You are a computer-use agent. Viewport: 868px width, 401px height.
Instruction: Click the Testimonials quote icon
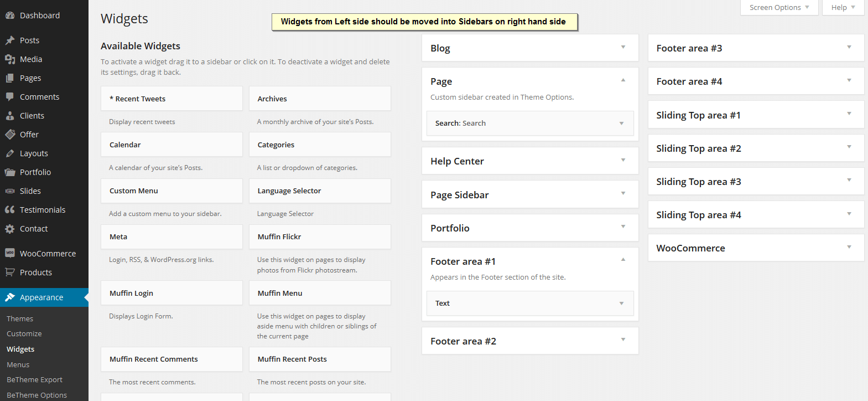tap(10, 210)
